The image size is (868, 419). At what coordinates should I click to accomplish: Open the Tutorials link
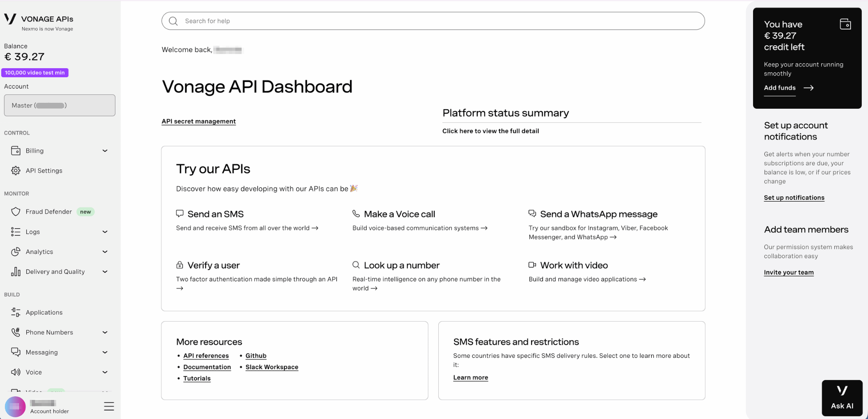(197, 378)
